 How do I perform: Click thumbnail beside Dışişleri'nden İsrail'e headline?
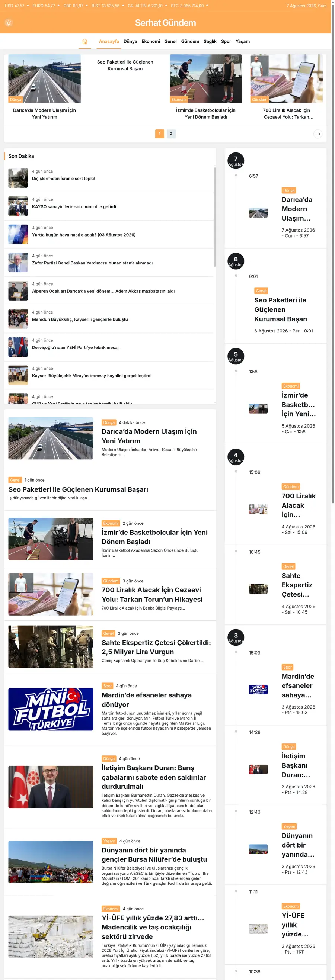18,178
